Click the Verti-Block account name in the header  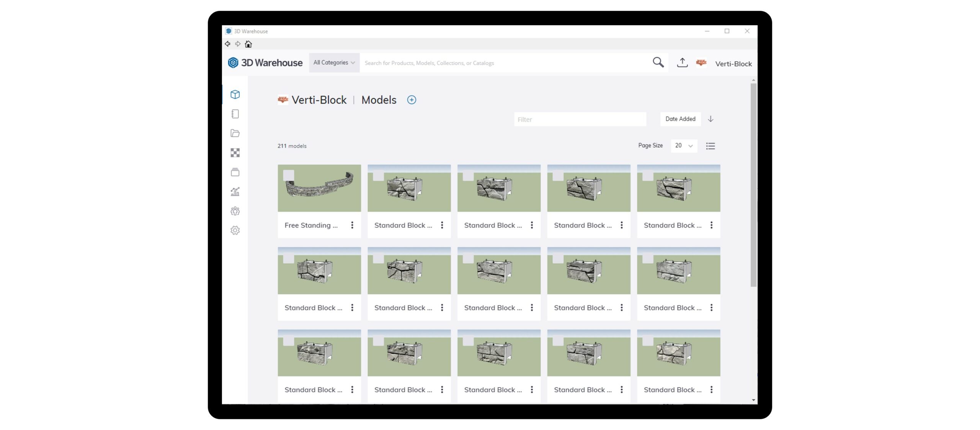[x=733, y=64]
